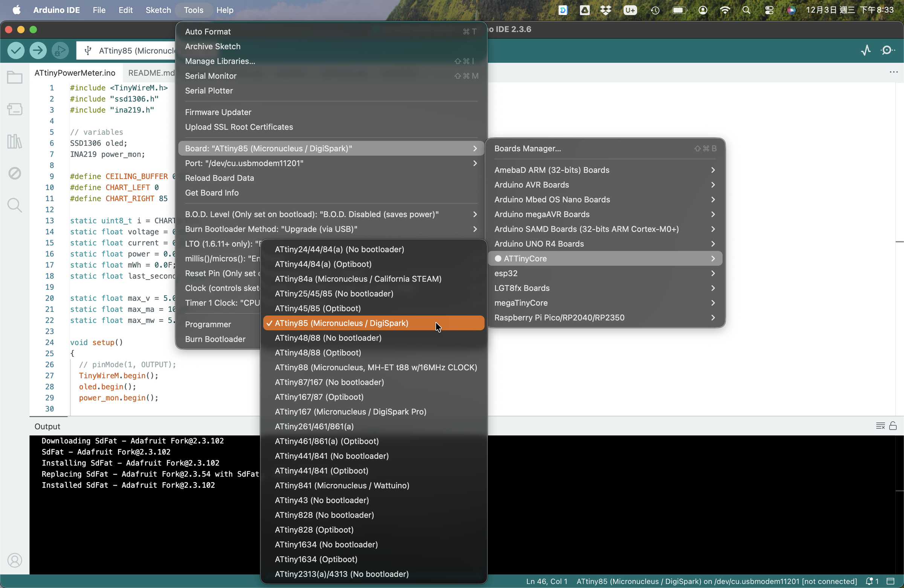
Task: Switch to the README.md tab
Action: click(151, 73)
